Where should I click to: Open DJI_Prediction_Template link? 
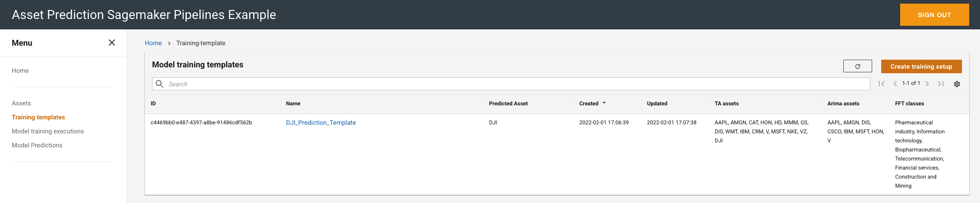pos(321,123)
